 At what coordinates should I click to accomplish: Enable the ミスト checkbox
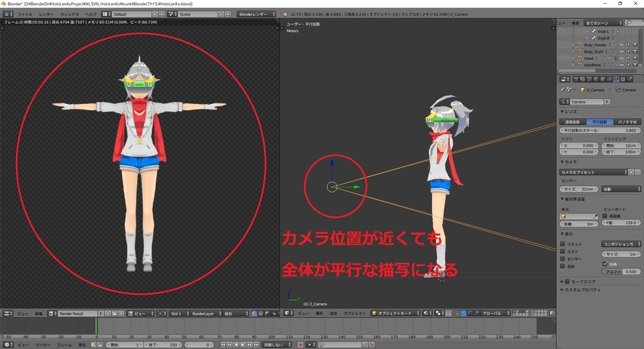[563, 252]
